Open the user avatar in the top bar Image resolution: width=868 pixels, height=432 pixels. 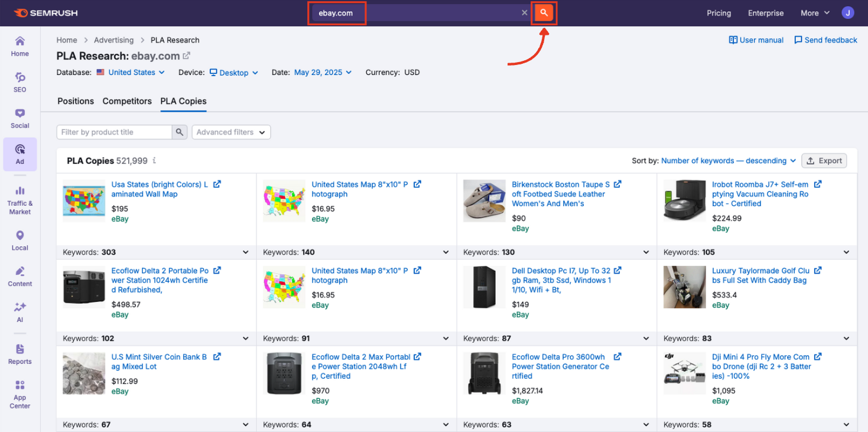847,12
